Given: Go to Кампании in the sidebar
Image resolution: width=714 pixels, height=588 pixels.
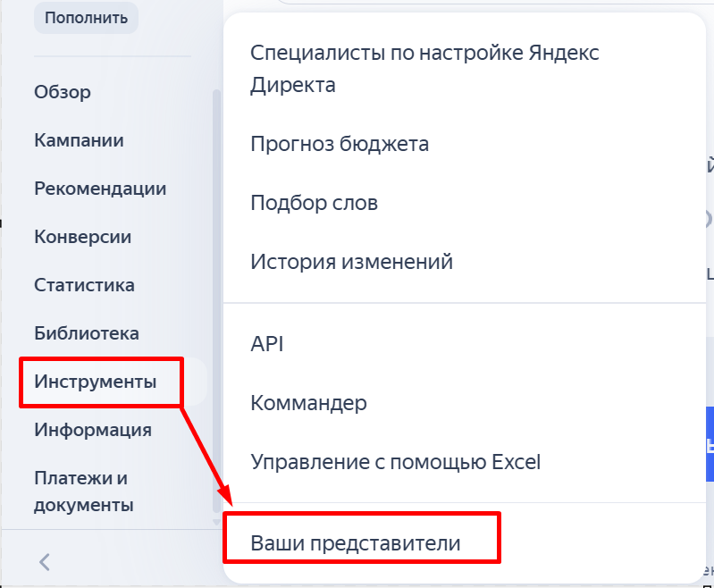Looking at the screenshot, I should [79, 140].
